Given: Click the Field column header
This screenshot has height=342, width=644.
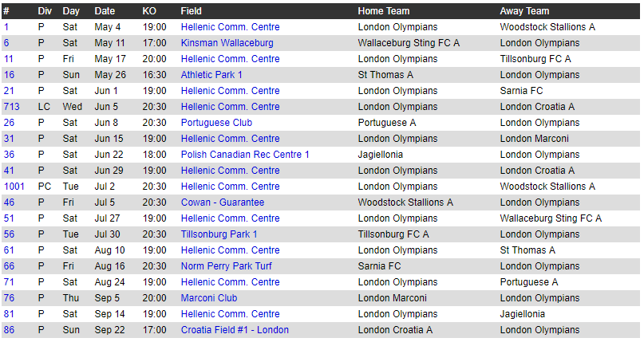Looking at the screenshot, I should click(x=191, y=11).
